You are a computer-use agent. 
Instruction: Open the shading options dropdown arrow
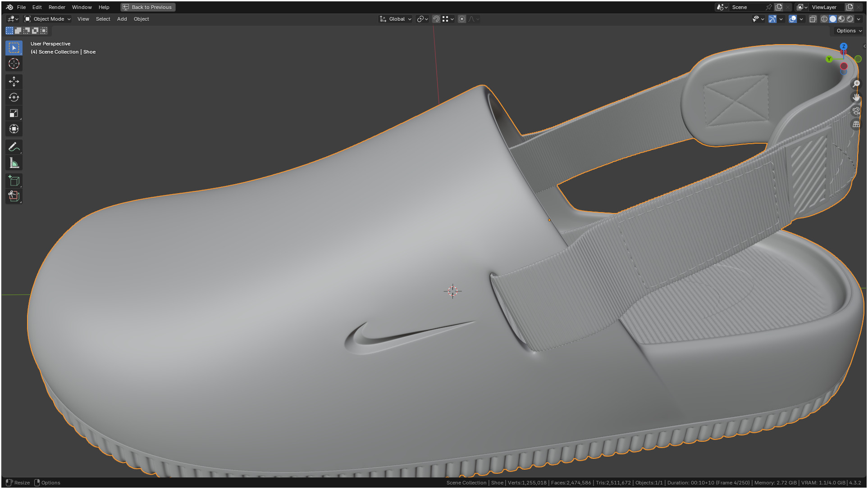[859, 19]
